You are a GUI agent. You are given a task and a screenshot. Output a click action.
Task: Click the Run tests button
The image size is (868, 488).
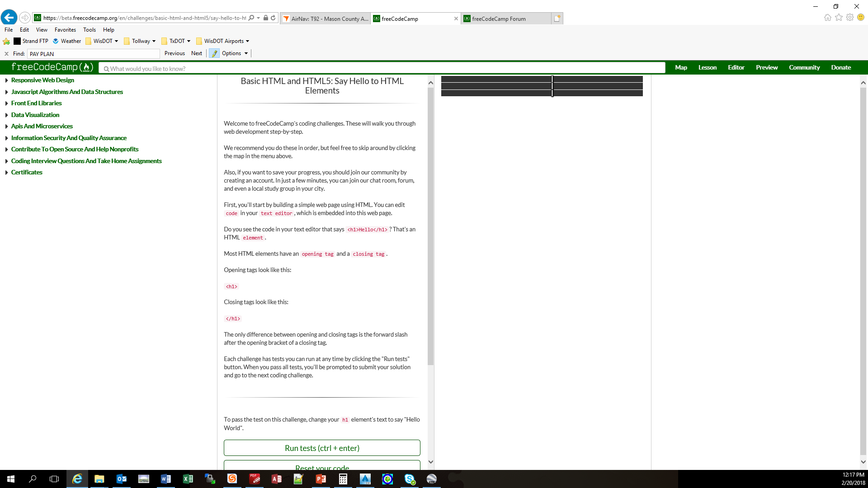click(x=321, y=448)
